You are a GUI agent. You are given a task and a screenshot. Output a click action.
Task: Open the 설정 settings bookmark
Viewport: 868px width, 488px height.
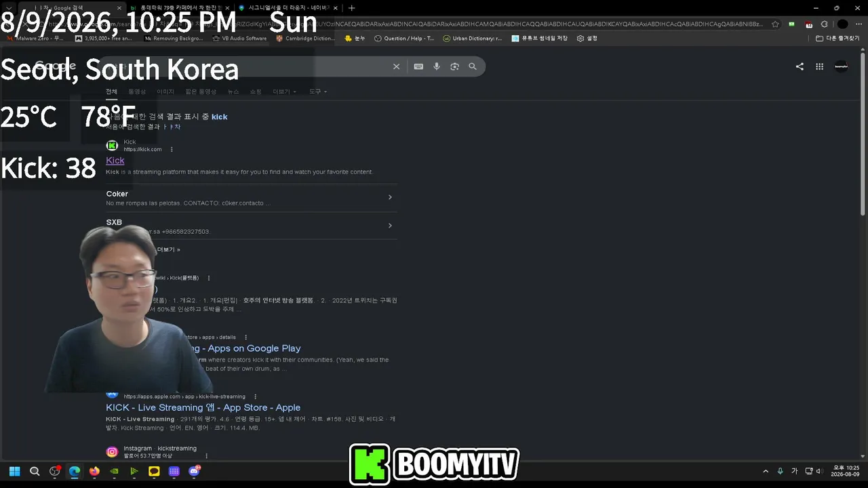coord(587,39)
